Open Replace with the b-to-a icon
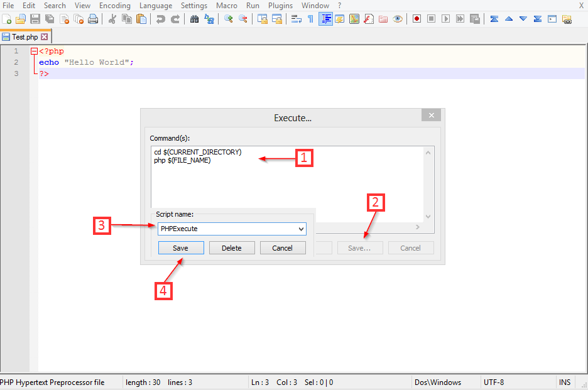This screenshot has height=390, width=588. tap(209, 19)
